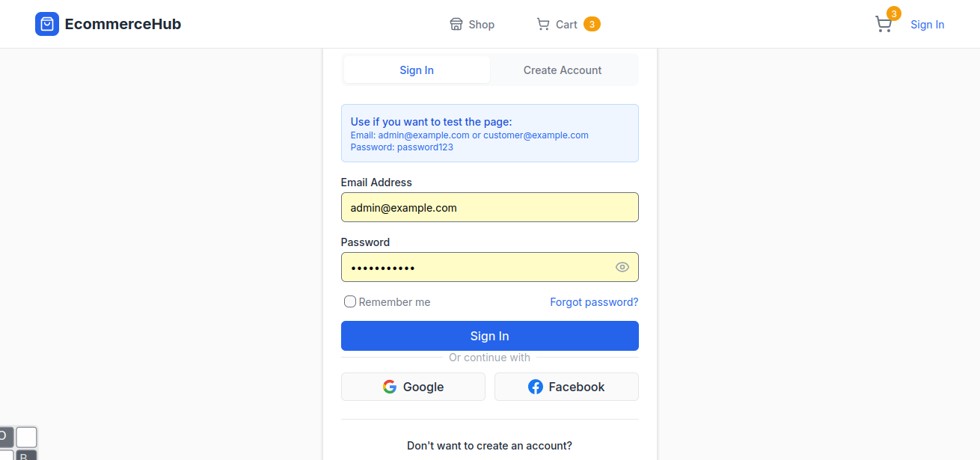Continue with the Facebook button
This screenshot has width=980, height=460.
tap(566, 387)
